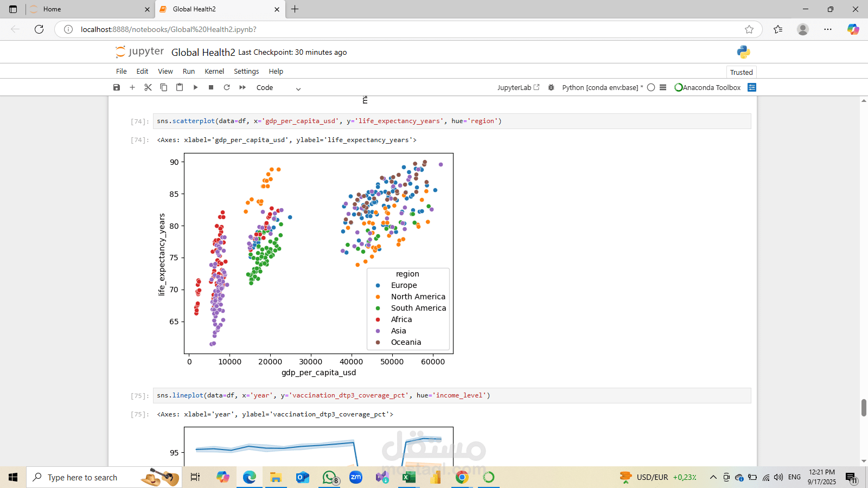The width and height of the screenshot is (868, 488).
Task: Interrupt the kernel with the stop icon
Action: click(x=211, y=87)
